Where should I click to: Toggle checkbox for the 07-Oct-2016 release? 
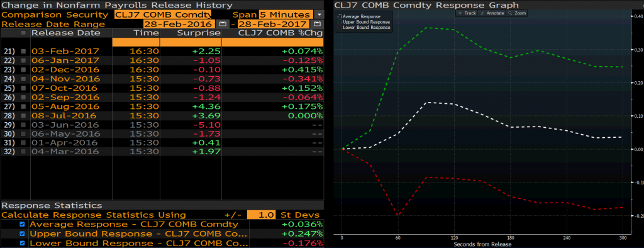coord(23,88)
